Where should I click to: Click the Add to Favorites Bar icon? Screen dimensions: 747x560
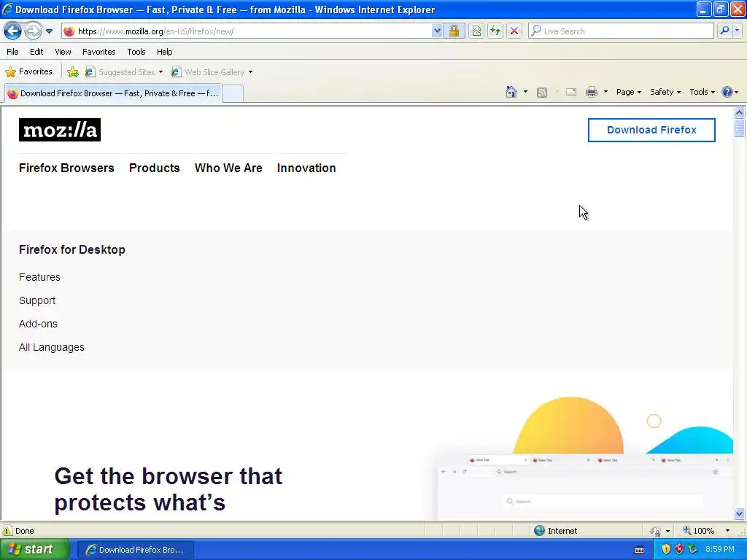pyautogui.click(x=73, y=72)
